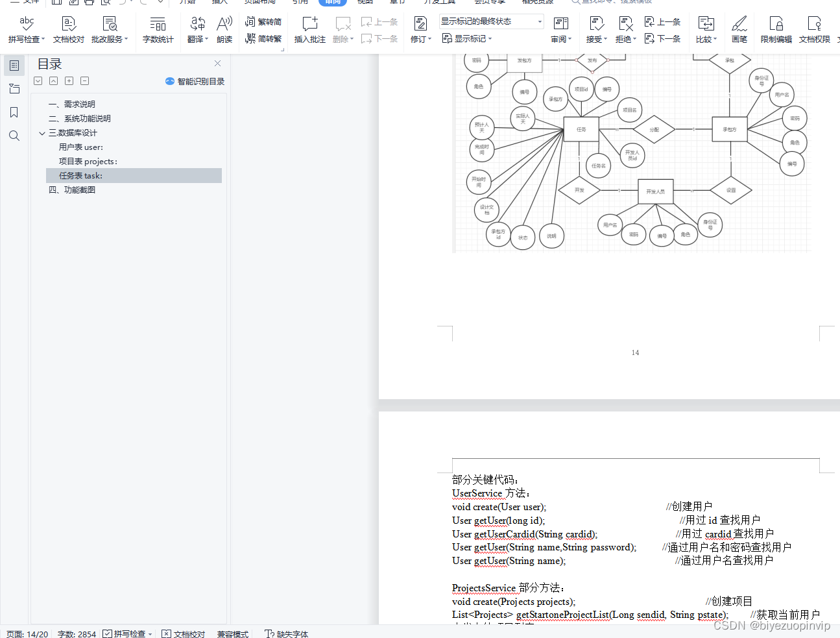Screen dimensions: 840x638
Task: Click the 修订 track changes icon
Action: (x=420, y=24)
